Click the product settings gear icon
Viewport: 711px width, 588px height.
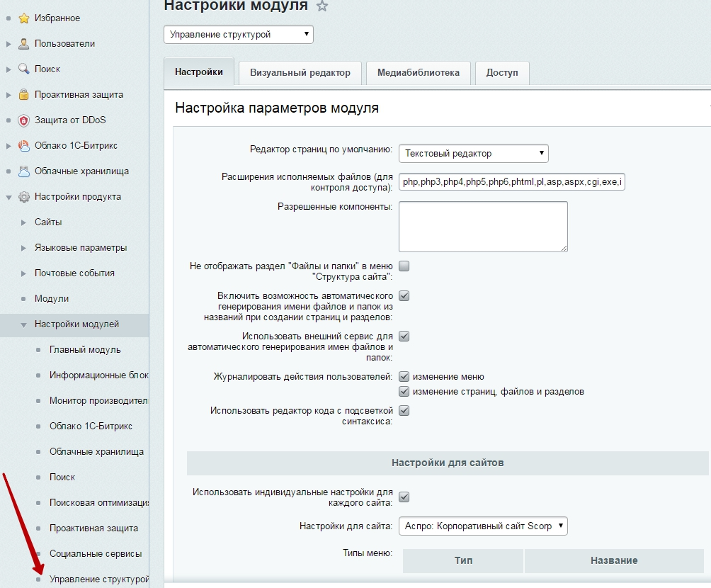pos(23,197)
